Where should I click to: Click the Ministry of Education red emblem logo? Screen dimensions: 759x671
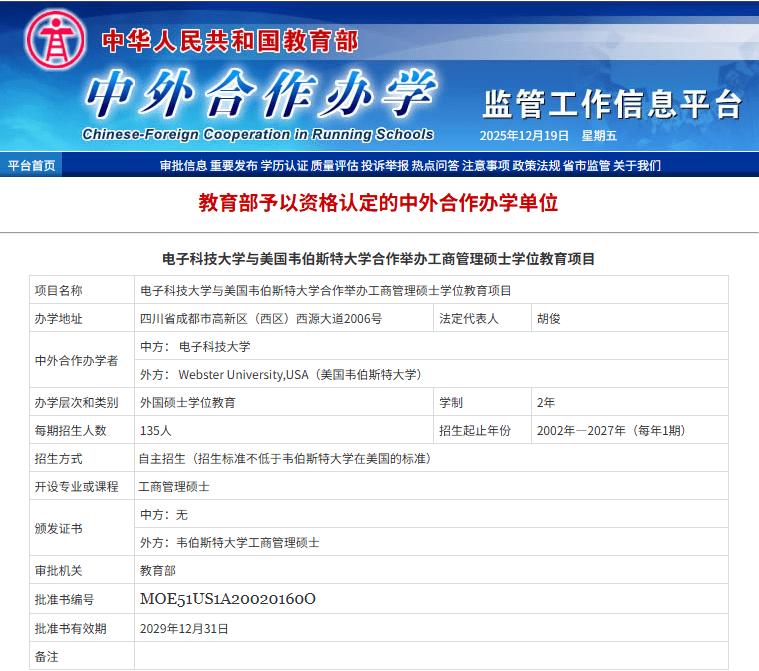[x=55, y=40]
